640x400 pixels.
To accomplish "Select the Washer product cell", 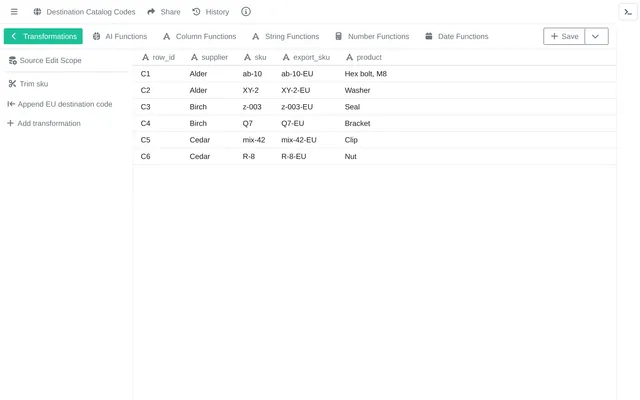I will [x=357, y=90].
